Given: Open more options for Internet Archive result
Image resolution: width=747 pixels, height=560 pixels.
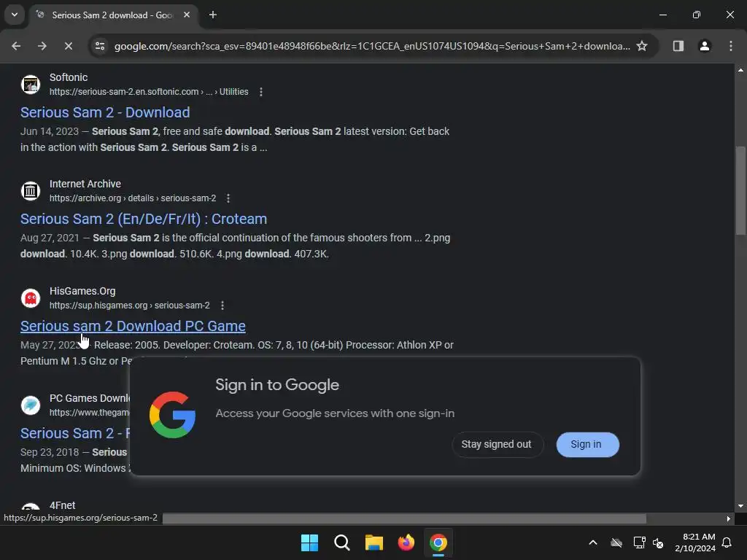Looking at the screenshot, I should click(228, 198).
